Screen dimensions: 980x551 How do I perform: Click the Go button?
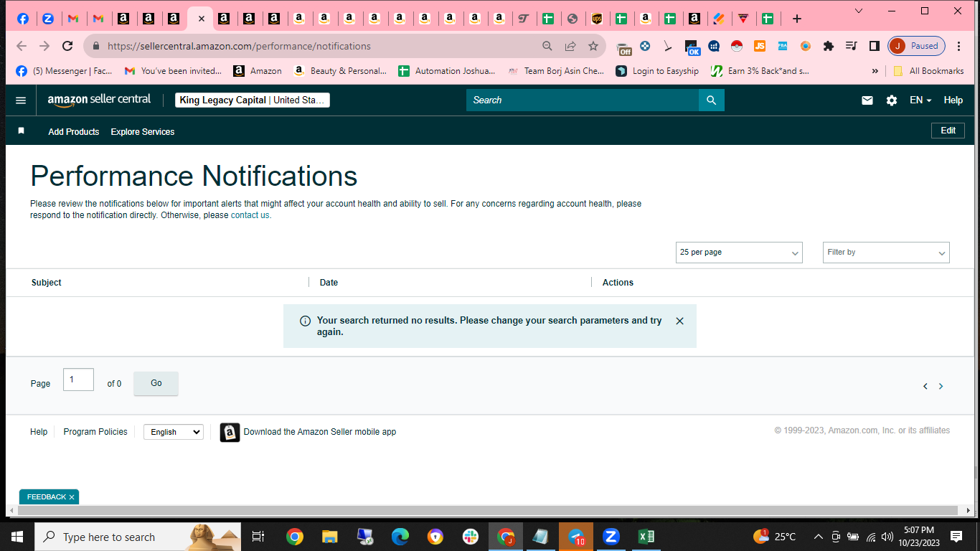[156, 383]
